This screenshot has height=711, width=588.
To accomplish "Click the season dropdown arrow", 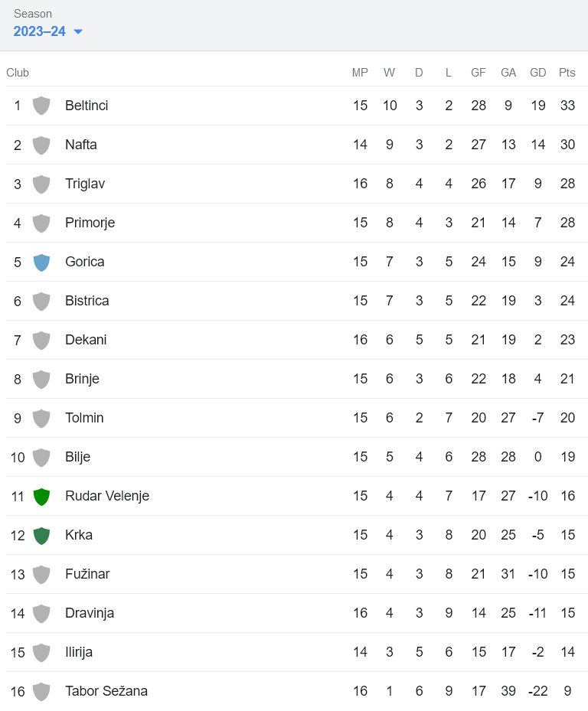I will click(x=78, y=31).
